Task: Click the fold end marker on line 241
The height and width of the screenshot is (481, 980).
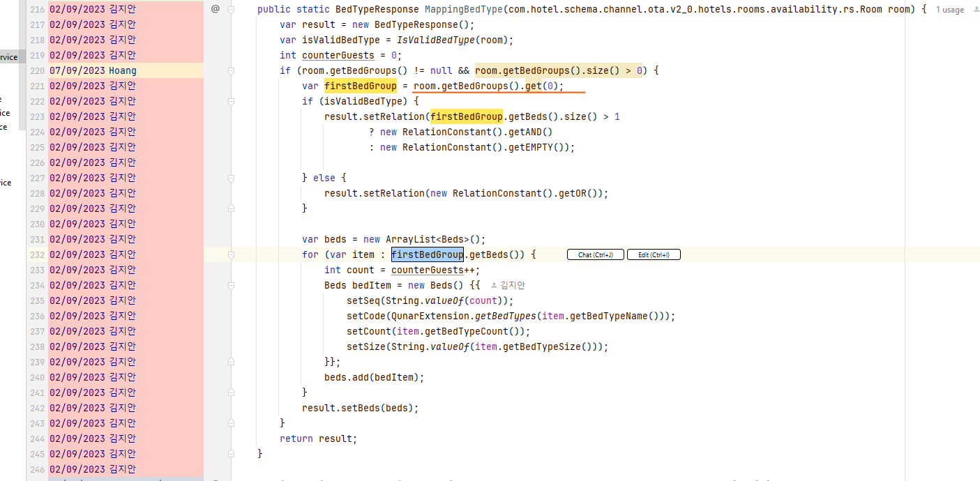Action: point(231,392)
